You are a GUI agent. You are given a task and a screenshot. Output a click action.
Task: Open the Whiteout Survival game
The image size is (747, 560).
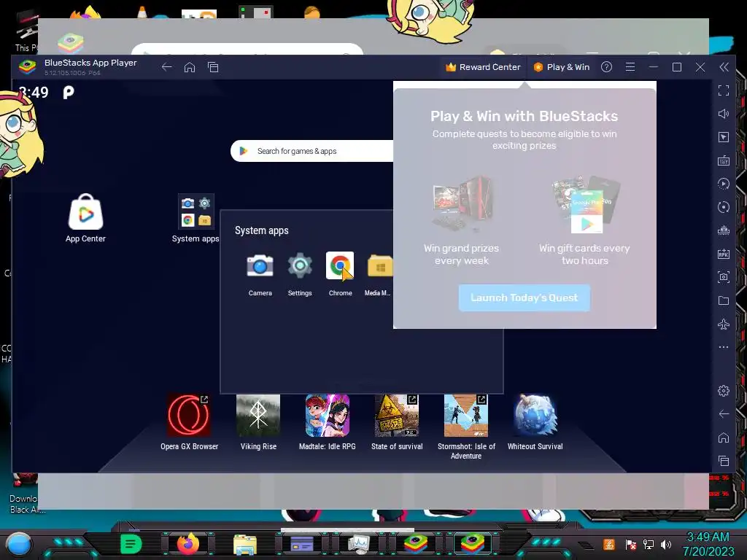pyautogui.click(x=535, y=415)
